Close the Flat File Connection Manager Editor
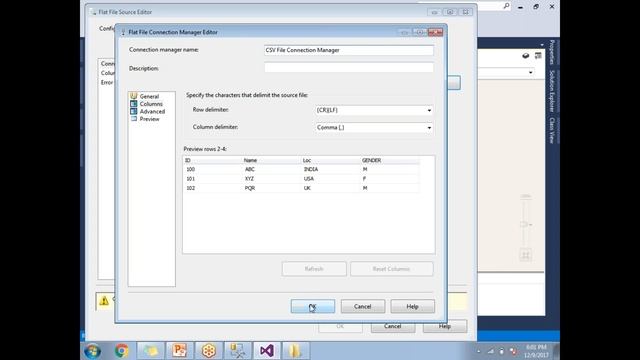Screen dimensions: 640x360 coord(435,32)
